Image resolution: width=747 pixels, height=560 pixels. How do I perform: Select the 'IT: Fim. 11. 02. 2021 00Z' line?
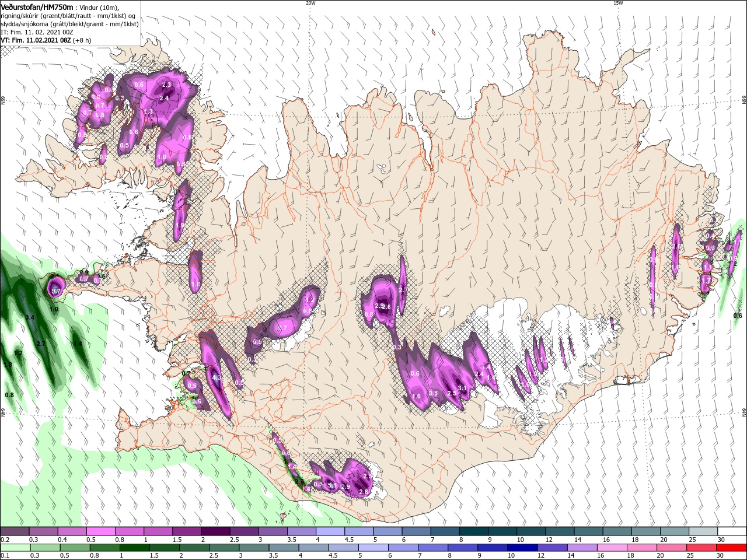pyautogui.click(x=37, y=32)
